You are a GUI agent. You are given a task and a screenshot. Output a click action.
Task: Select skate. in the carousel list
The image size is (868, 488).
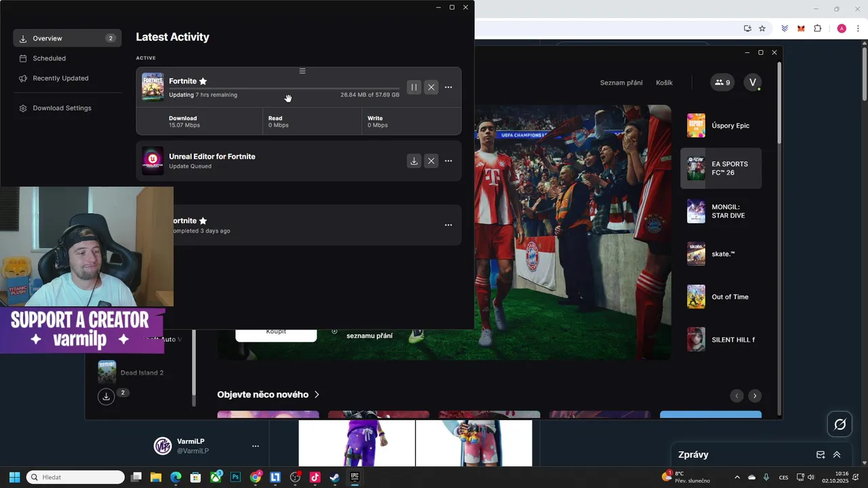[721, 253]
